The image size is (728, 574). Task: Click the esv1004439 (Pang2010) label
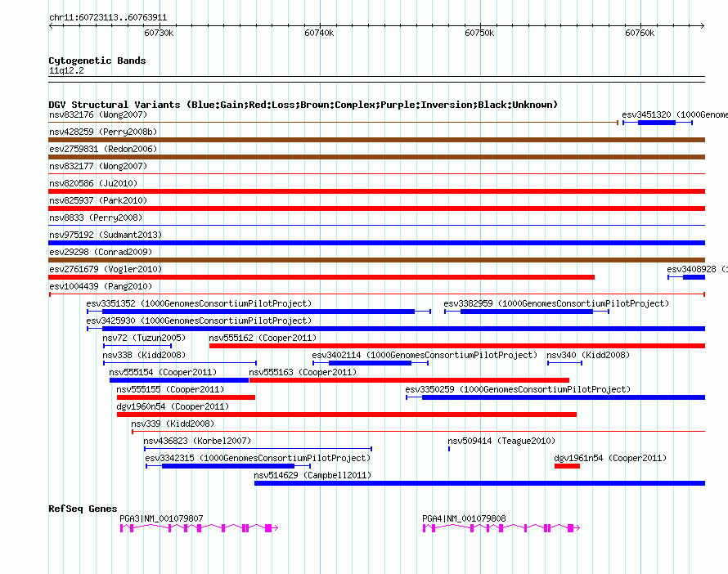pyautogui.click(x=101, y=286)
